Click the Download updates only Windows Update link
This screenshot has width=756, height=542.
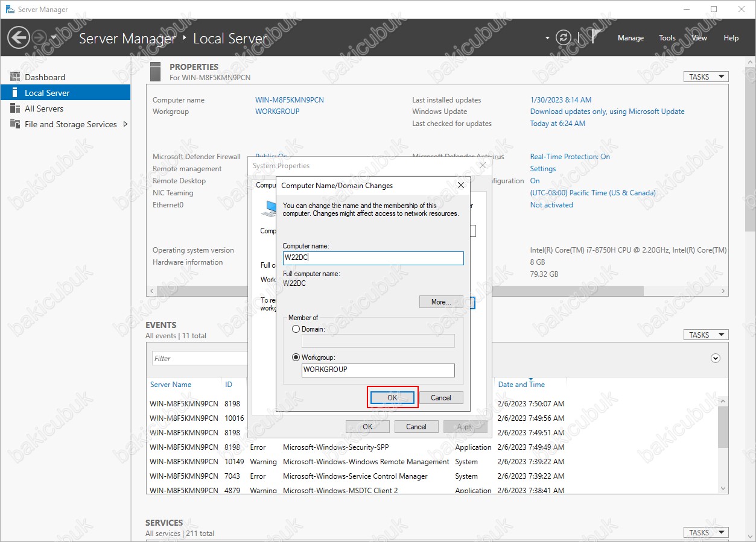pos(608,112)
